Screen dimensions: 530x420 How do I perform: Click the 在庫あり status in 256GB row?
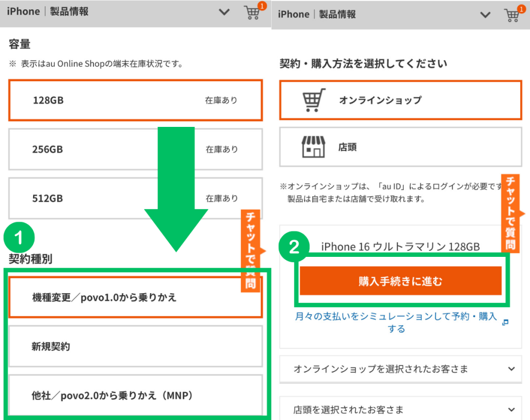[222, 149]
